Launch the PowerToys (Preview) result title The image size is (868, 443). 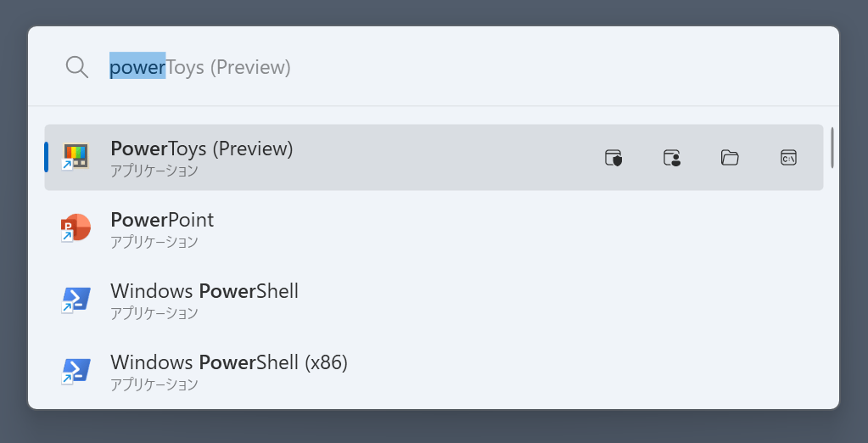pyautogui.click(x=202, y=149)
